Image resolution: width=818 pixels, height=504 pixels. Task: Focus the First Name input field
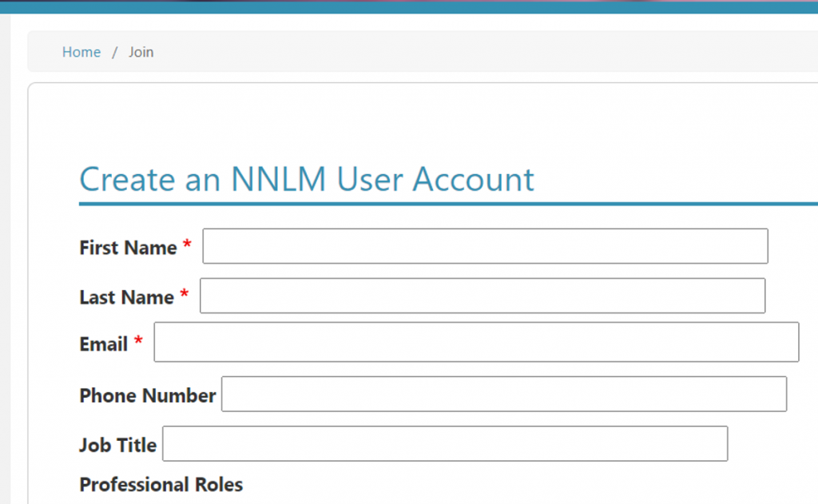pos(485,246)
